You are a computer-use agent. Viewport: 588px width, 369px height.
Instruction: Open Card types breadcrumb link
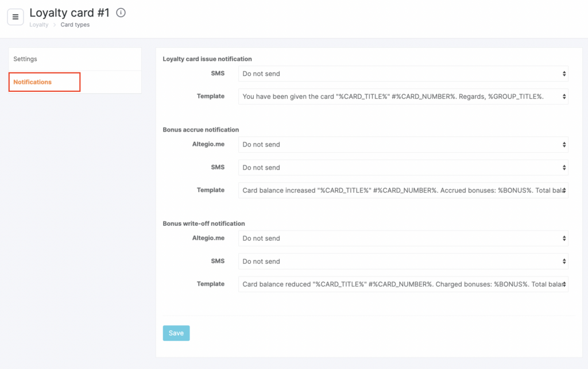click(x=75, y=25)
